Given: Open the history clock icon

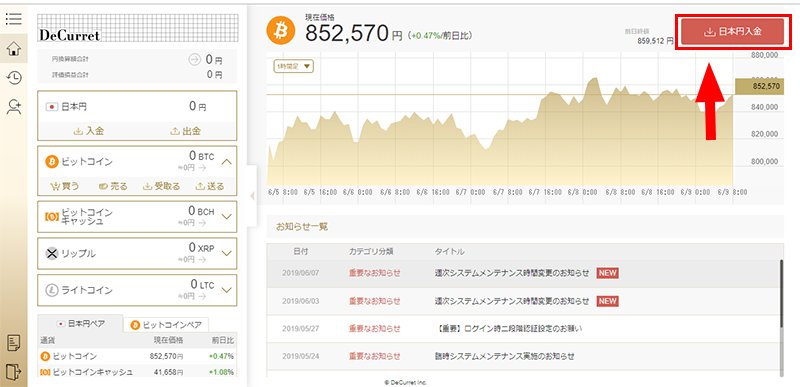Looking at the screenshot, I should coord(14,78).
